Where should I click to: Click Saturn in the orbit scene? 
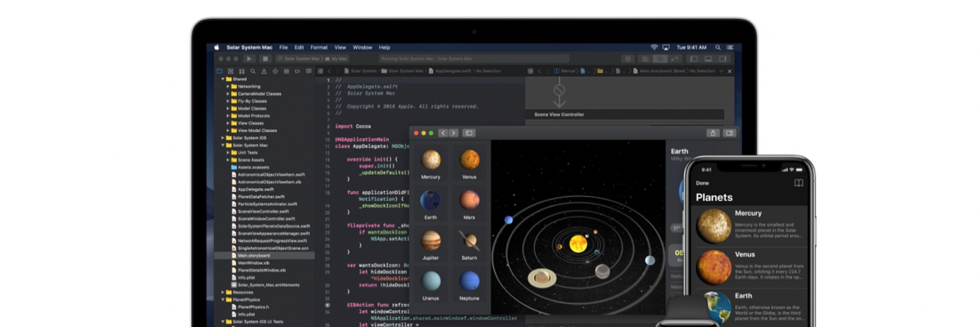click(541, 278)
